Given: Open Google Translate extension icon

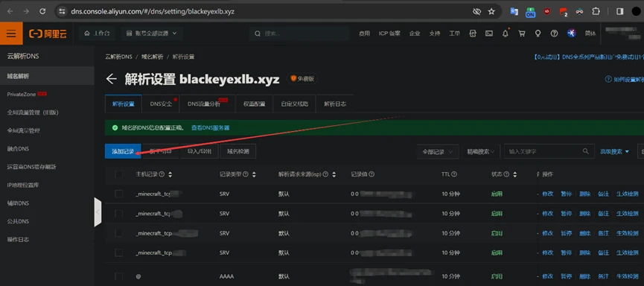Looking at the screenshot, I should pos(514,11).
